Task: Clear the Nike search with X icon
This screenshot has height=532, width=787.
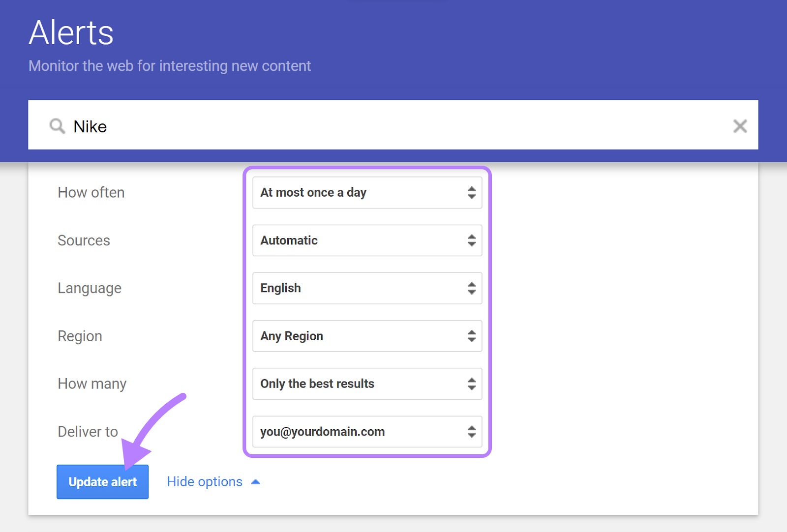Action: (740, 126)
